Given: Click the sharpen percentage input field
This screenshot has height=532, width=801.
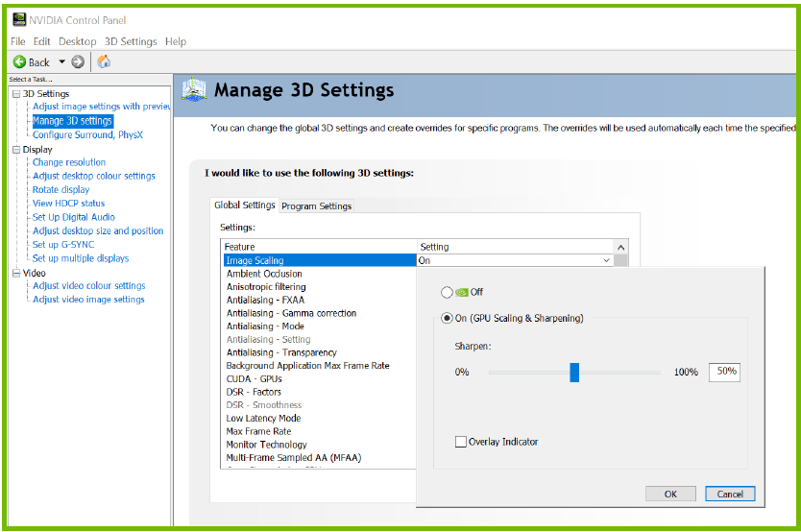Looking at the screenshot, I should (725, 372).
